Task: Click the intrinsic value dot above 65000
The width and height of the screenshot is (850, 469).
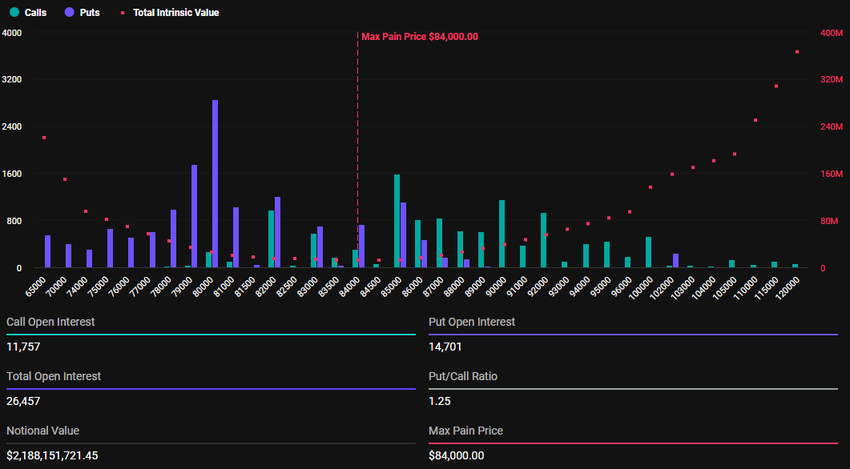Action: coord(44,137)
